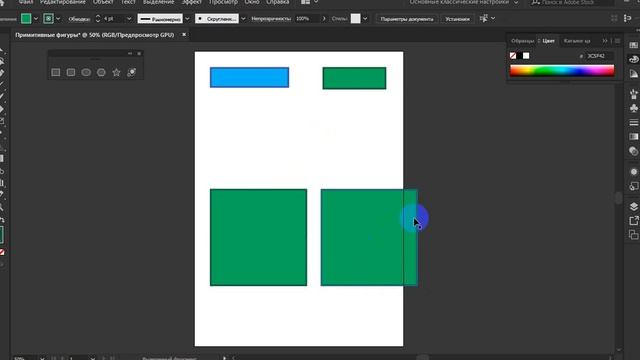Pick a color from the spectrum bar
Image resolution: width=640 pixels, height=360 pixels.
click(562, 71)
